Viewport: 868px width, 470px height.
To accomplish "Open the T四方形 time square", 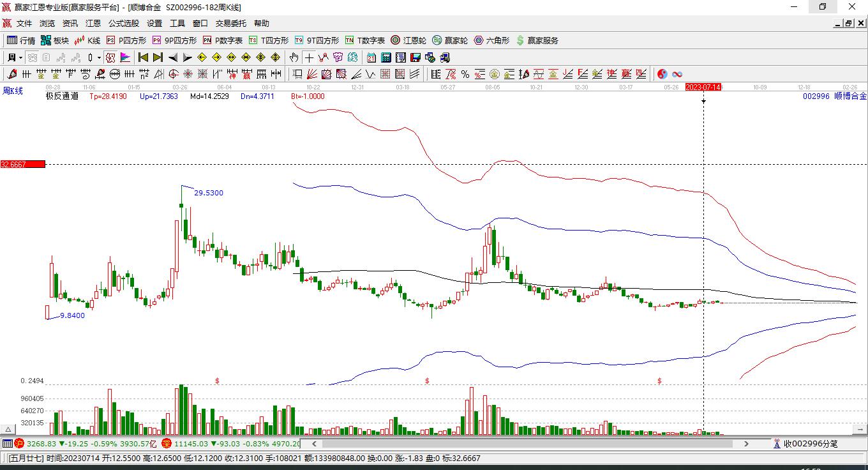I will pos(269,40).
